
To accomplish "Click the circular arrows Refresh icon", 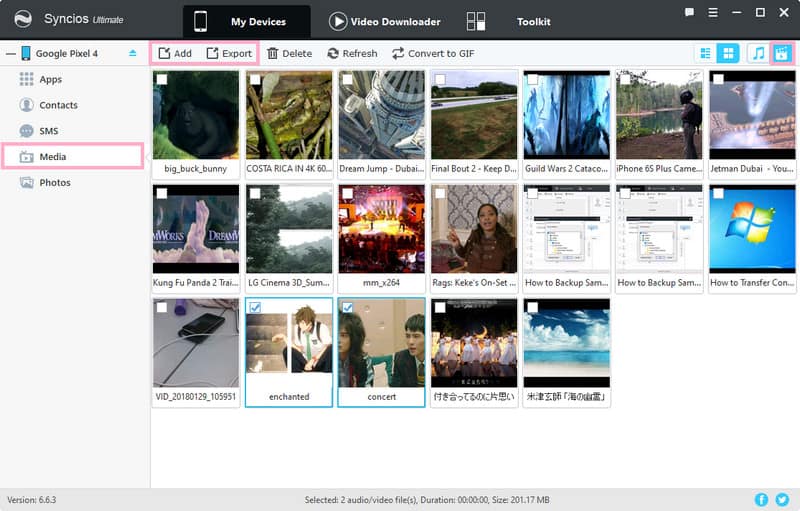I will pyautogui.click(x=333, y=53).
